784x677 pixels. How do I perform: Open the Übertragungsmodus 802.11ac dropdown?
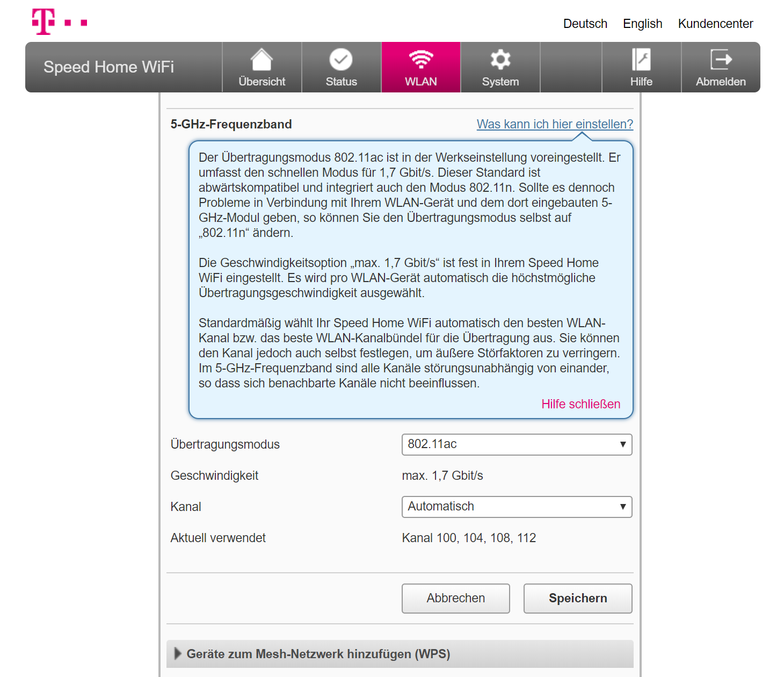[x=517, y=444]
